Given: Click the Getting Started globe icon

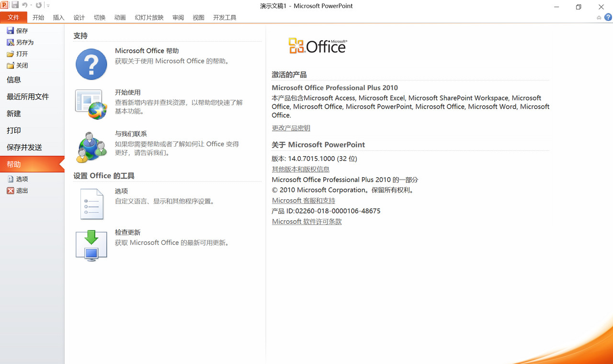Looking at the screenshot, I should (x=91, y=104).
